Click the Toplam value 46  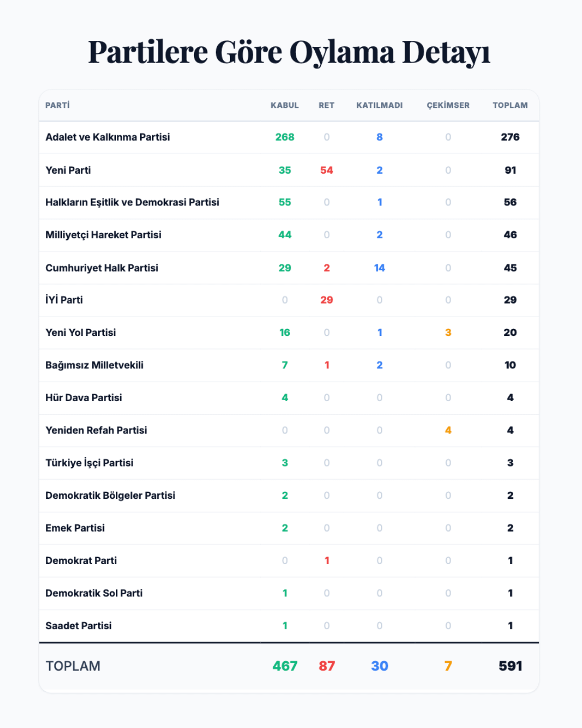click(x=510, y=235)
